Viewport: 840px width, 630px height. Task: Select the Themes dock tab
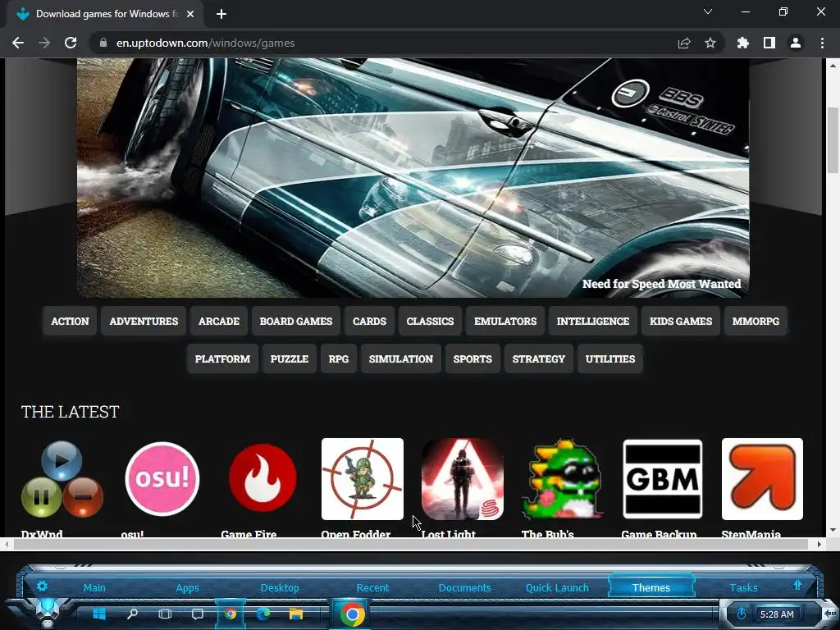tap(651, 587)
